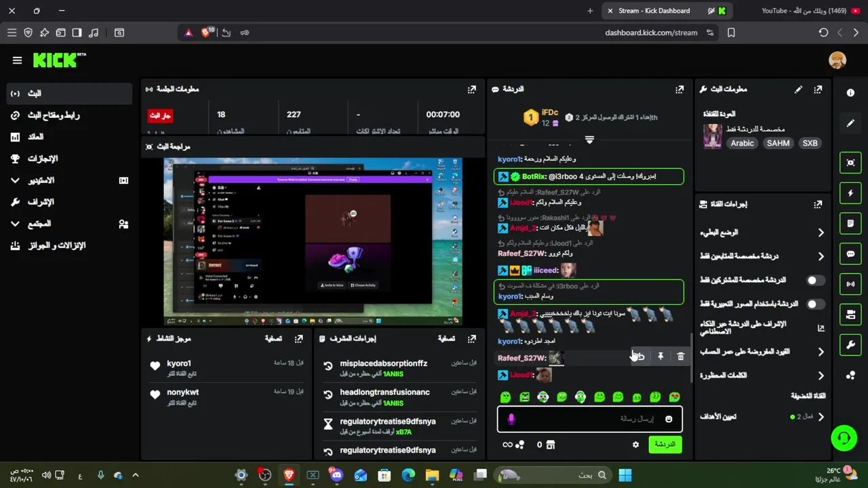Screen dimensions: 868x488
Task: Click the Brave Shields icon in address bar
Action: 207,33
